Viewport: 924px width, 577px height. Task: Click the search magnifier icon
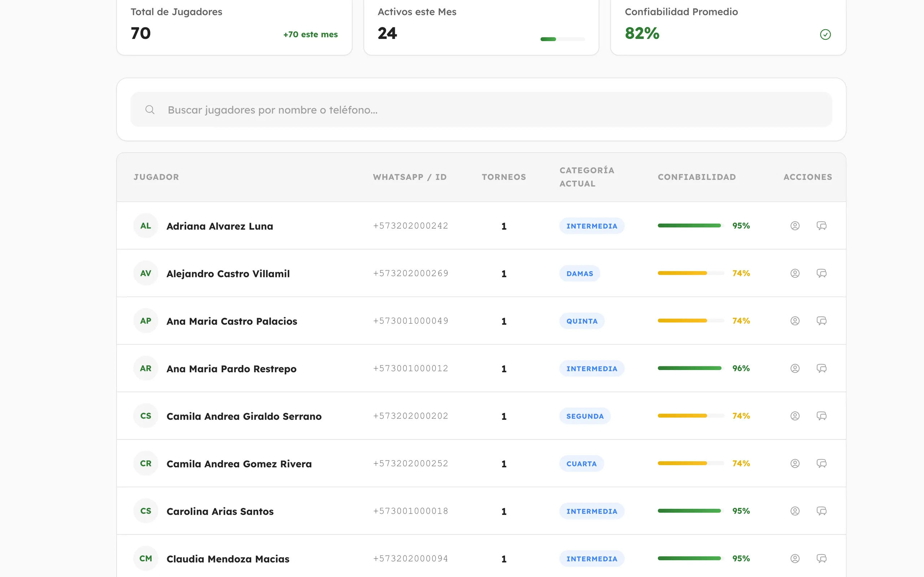coord(150,110)
